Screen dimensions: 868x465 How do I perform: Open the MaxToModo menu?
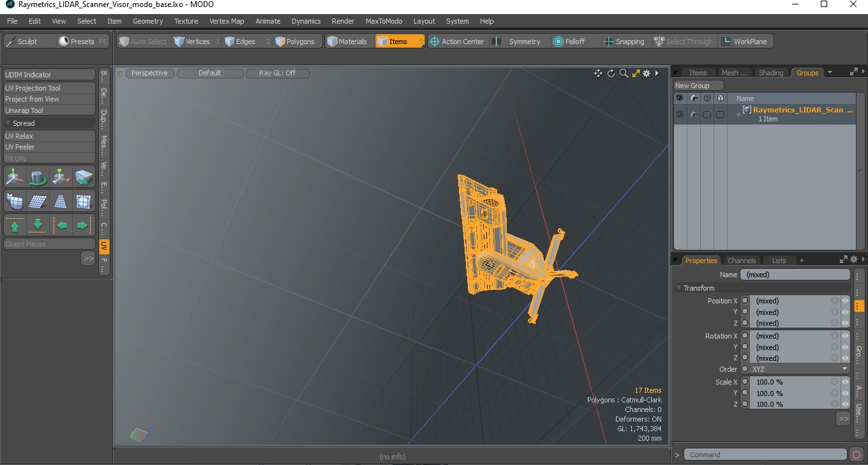click(x=384, y=21)
